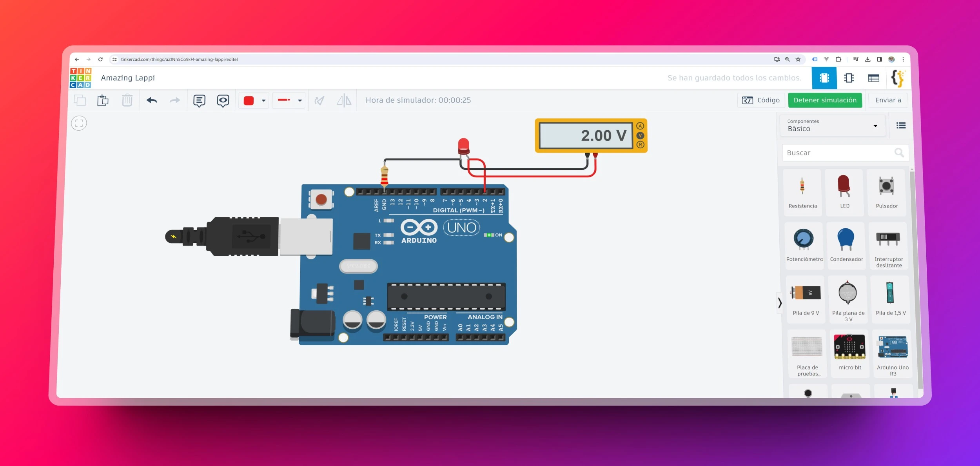
Task: Collapse the components panel chevron
Action: tap(780, 303)
